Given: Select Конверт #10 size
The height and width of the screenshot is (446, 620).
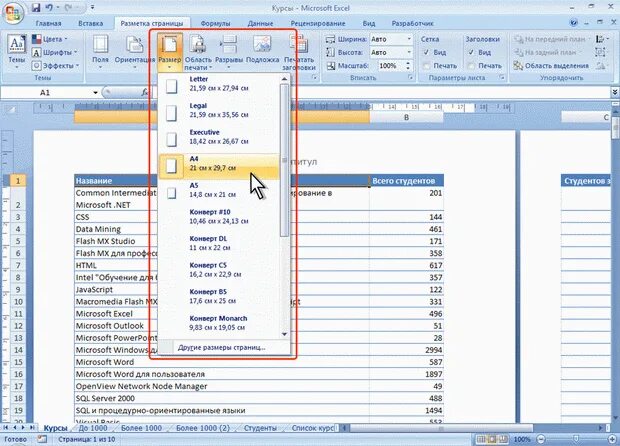Looking at the screenshot, I should click(219, 216).
